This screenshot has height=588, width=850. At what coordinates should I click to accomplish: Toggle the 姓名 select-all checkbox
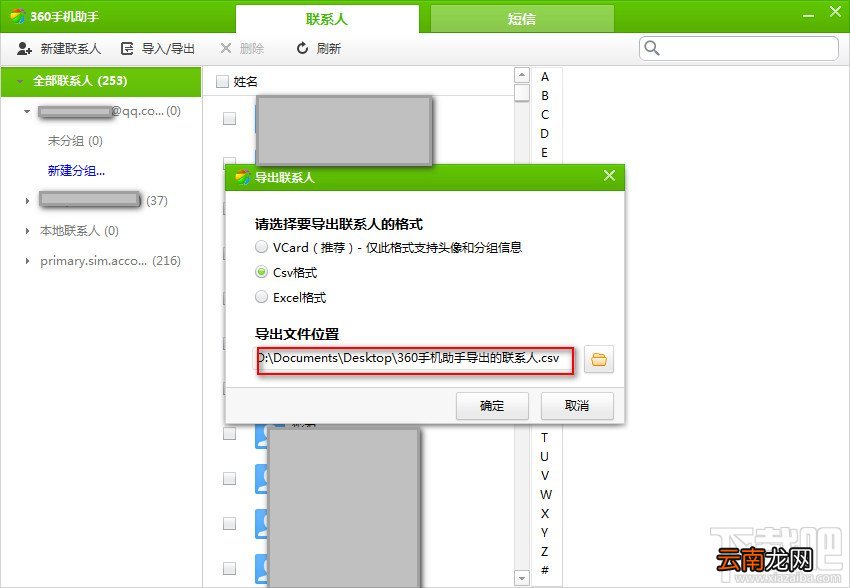(x=222, y=81)
